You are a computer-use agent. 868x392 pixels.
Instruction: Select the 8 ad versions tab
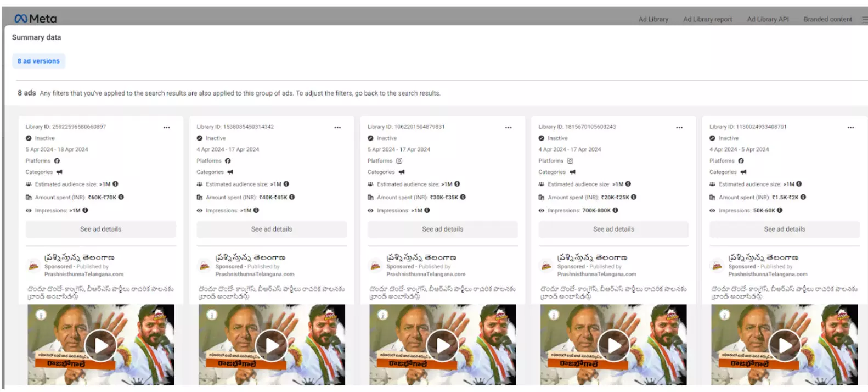point(38,61)
